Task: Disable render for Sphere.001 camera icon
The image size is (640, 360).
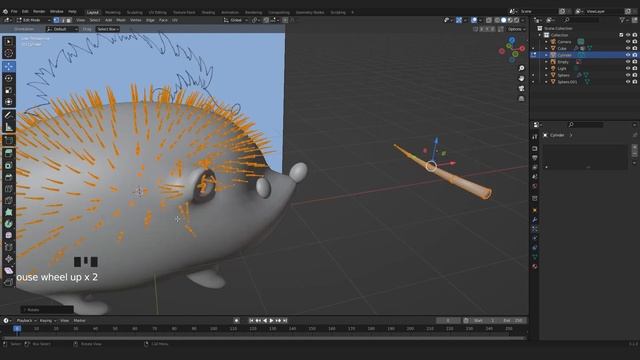Action: tap(635, 82)
